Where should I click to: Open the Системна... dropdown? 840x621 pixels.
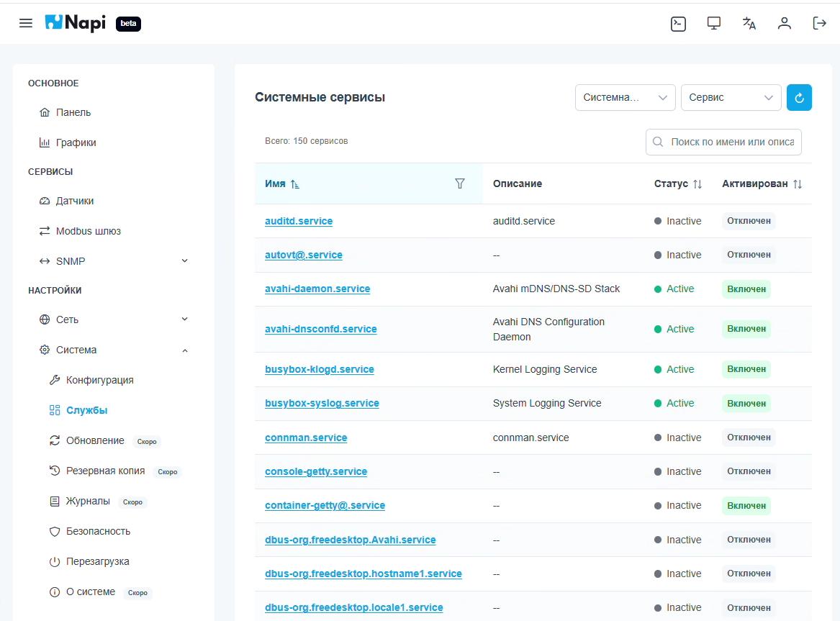point(625,98)
